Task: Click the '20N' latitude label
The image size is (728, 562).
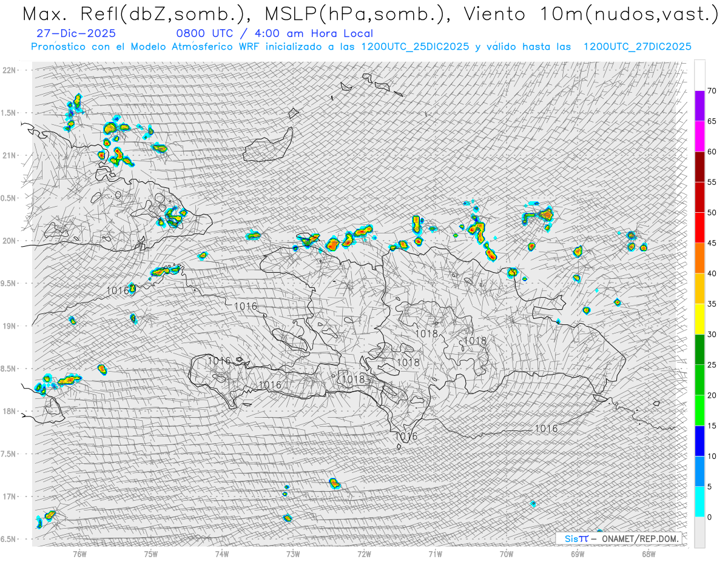Action: (10, 241)
